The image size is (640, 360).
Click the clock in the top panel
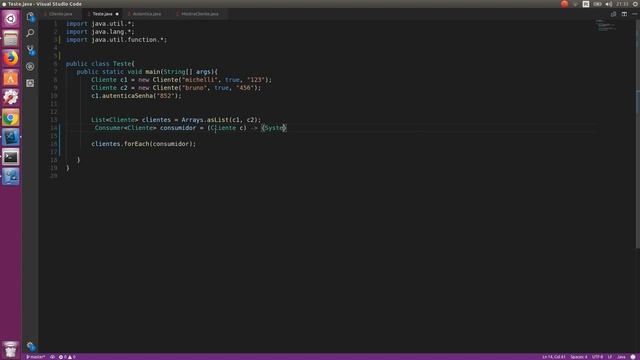[x=622, y=4]
